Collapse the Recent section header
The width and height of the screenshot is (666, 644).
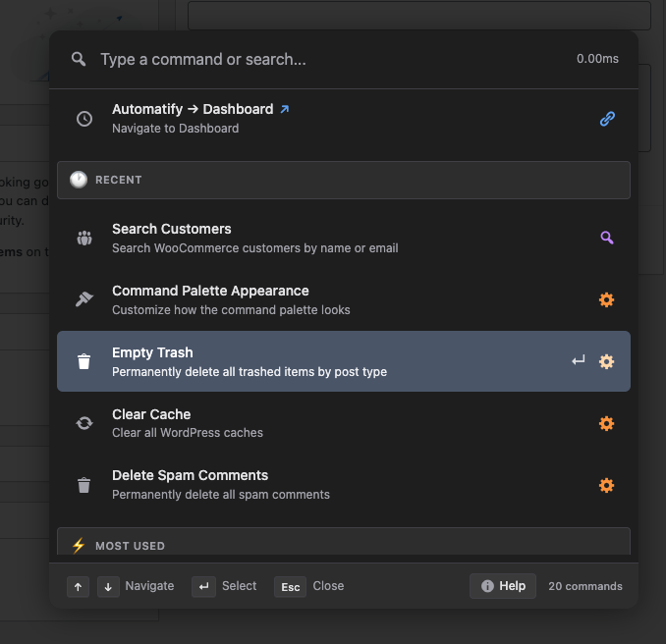(x=343, y=180)
